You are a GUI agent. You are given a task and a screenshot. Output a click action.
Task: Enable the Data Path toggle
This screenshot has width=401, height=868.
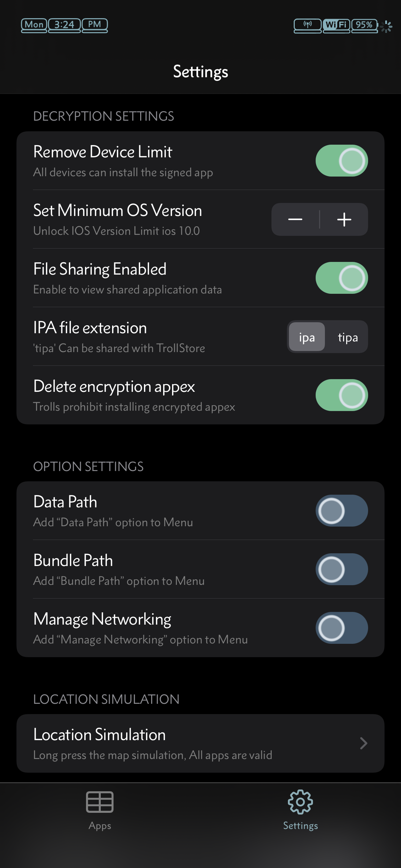pyautogui.click(x=341, y=510)
